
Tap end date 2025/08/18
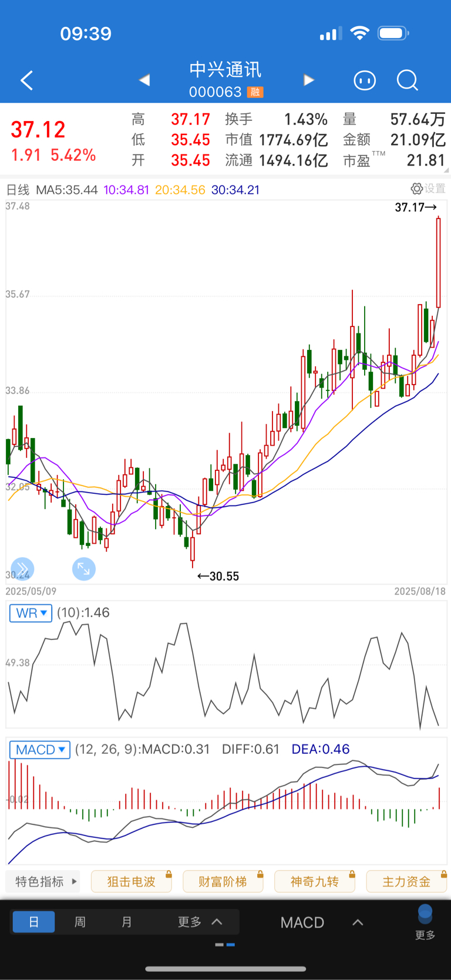420,591
